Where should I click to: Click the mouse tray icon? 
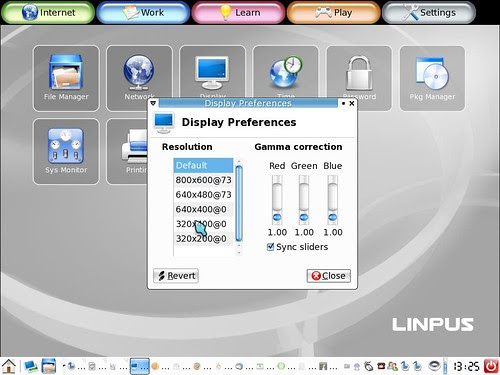click(368, 366)
